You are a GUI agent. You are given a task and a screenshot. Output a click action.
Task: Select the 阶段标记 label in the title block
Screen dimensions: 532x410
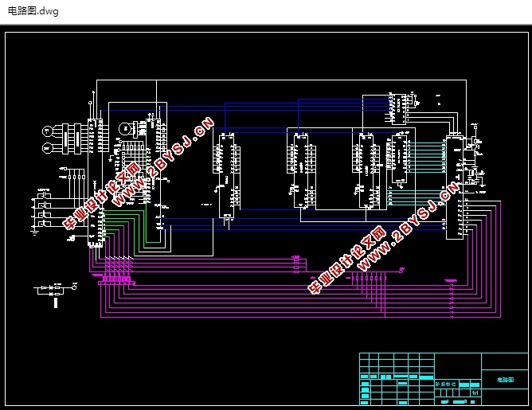coord(446,384)
